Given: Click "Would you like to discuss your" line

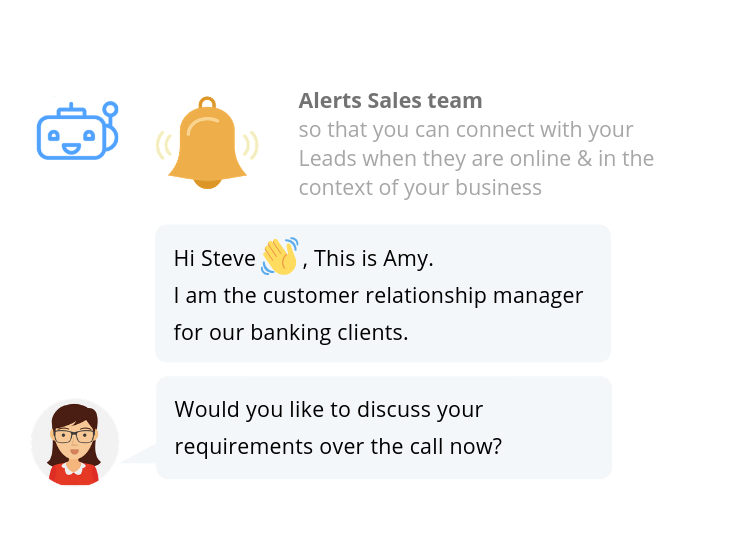Looking at the screenshot, I should click(x=328, y=409).
